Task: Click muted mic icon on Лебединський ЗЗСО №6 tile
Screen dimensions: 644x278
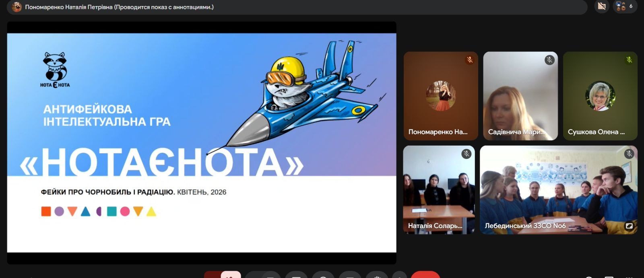Action: [x=629, y=154]
